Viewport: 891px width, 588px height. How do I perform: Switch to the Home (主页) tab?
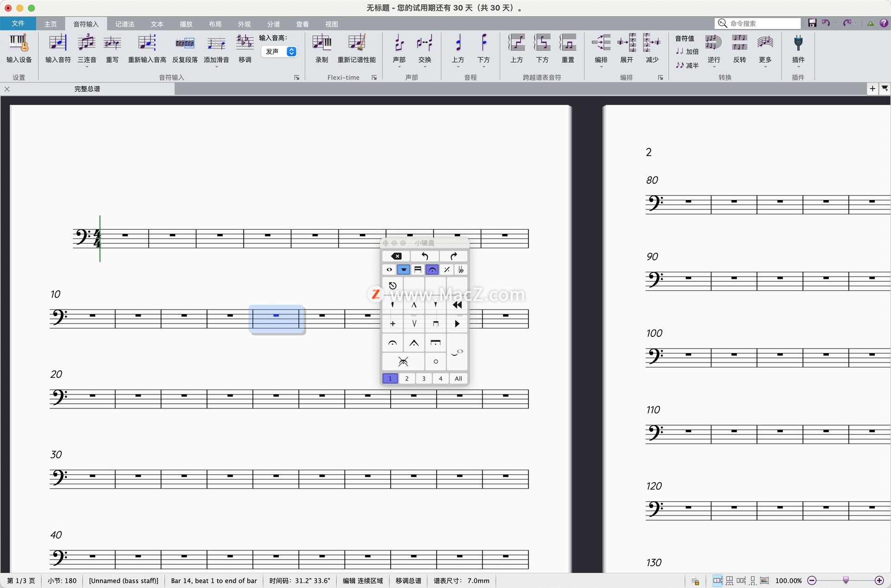[51, 24]
